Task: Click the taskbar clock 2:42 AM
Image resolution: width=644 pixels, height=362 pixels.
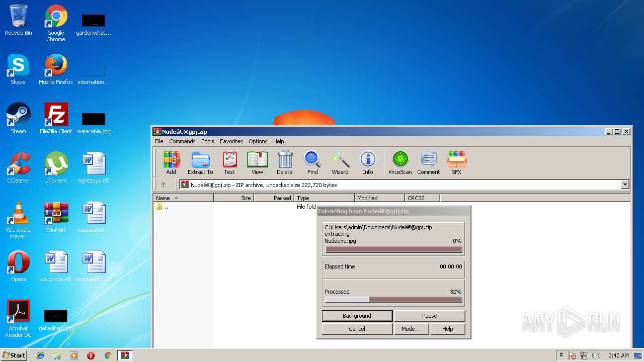Action: pos(618,355)
